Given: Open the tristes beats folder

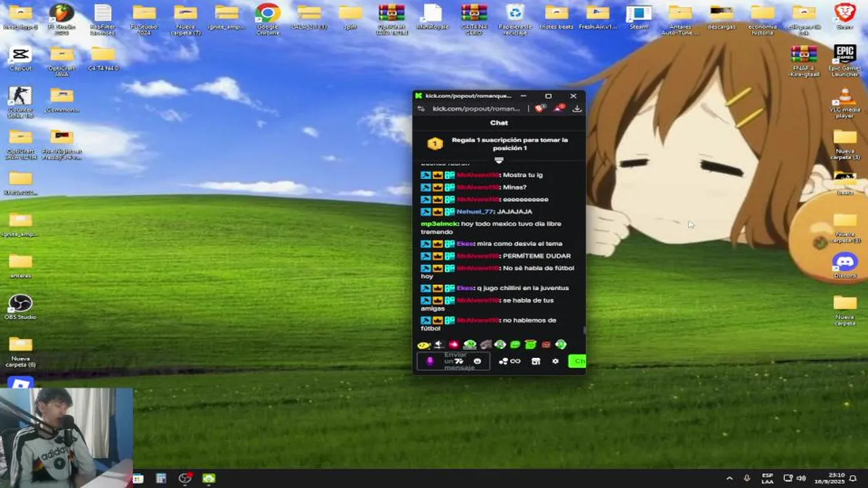Looking at the screenshot, I should (x=556, y=17).
